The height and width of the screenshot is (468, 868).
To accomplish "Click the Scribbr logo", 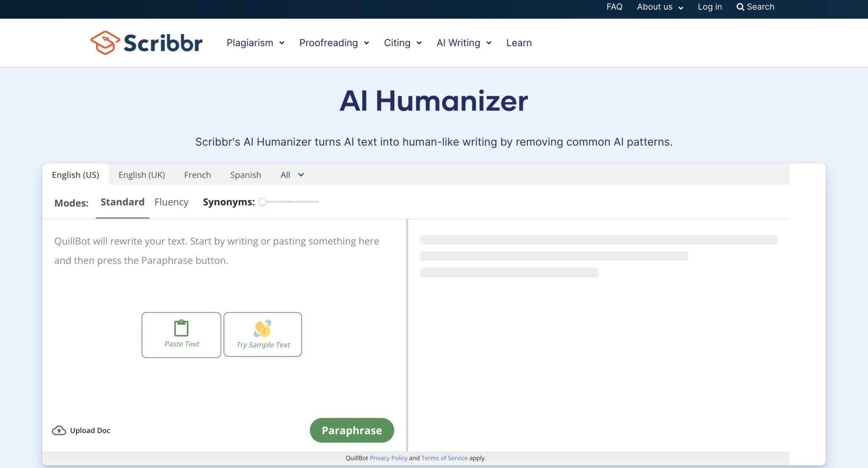I will tap(146, 43).
